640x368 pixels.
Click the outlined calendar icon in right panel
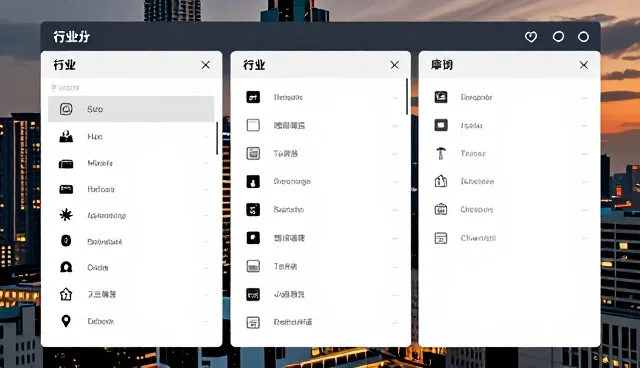[441, 238]
